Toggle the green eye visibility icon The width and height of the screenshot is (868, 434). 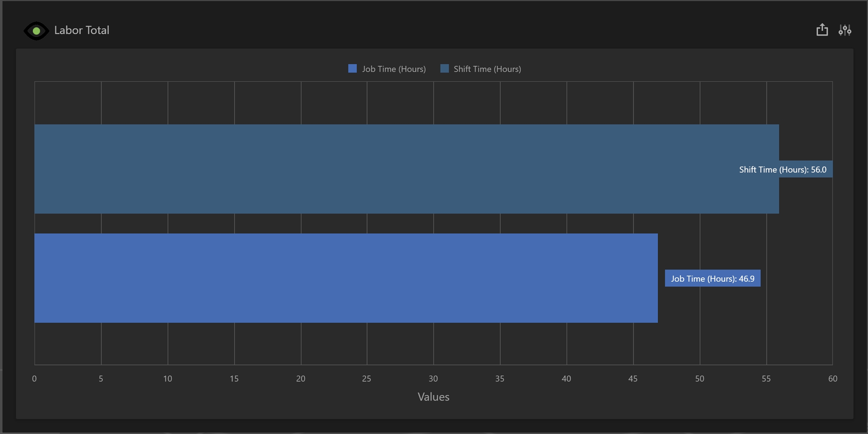tap(36, 31)
